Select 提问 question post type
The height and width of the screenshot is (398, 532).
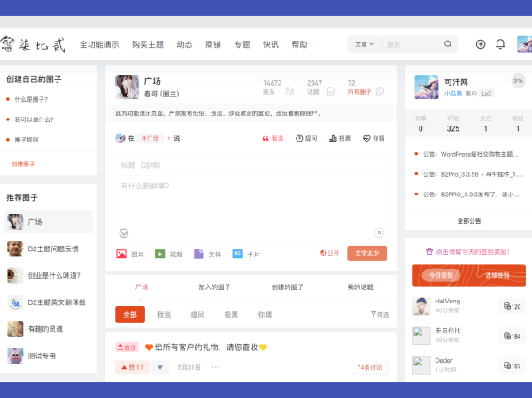pos(306,138)
